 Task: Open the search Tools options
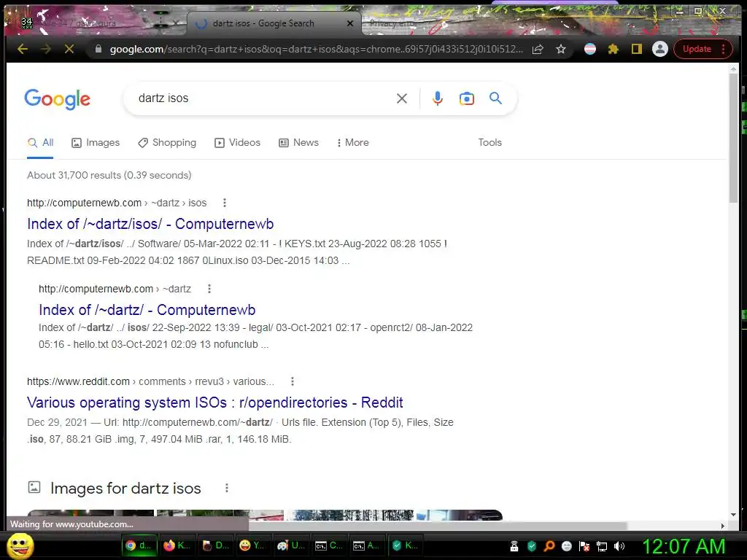[489, 142]
